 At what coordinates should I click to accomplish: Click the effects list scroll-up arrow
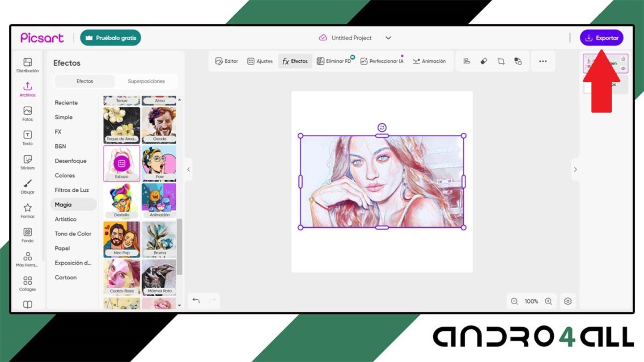tap(180, 99)
